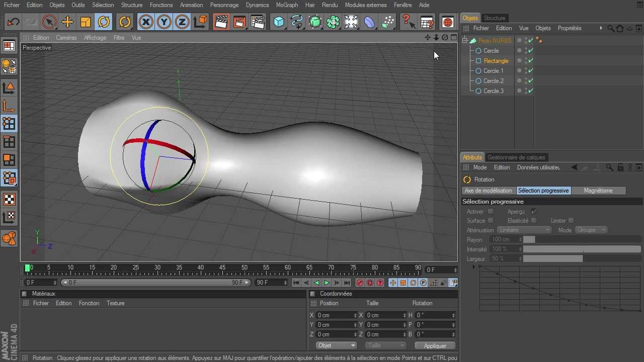Open the Texture menu in Matériaux
Screen dimensions: 644x362
[x=115, y=303]
